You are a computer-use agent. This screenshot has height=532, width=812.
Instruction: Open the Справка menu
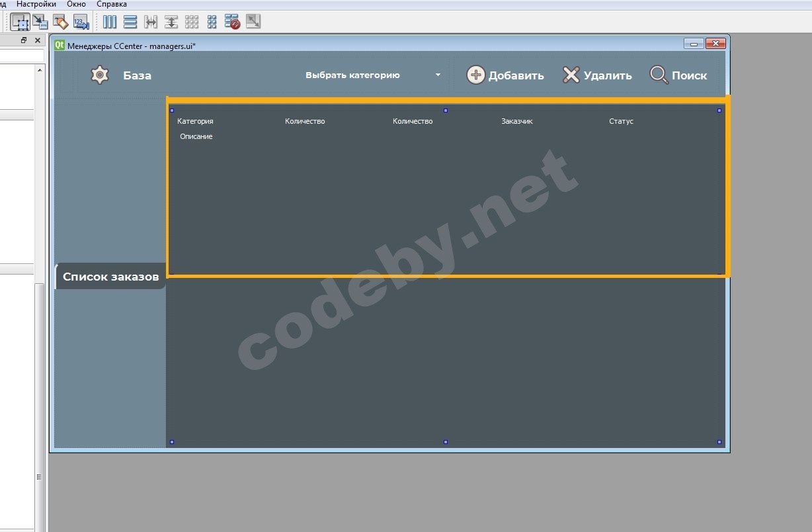pyautogui.click(x=111, y=4)
